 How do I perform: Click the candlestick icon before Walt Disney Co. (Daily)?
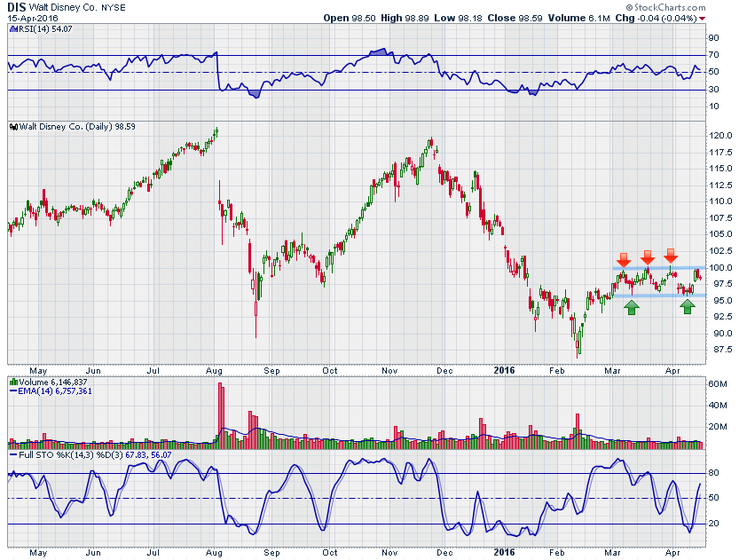point(13,127)
